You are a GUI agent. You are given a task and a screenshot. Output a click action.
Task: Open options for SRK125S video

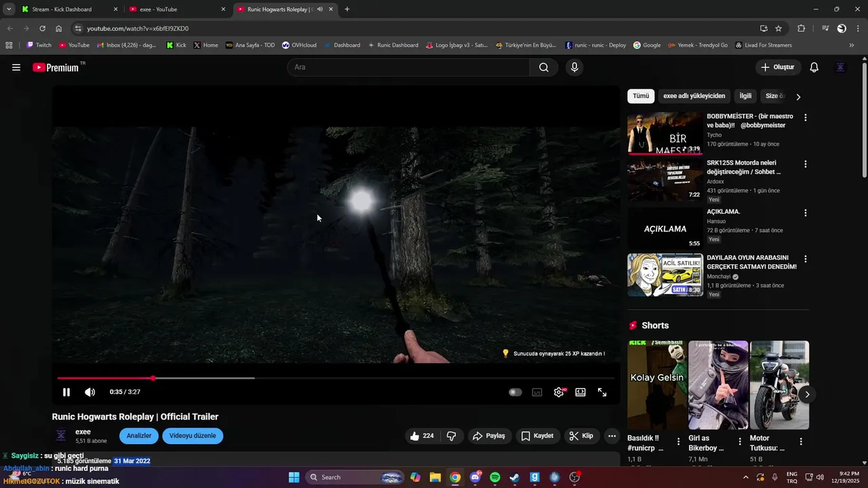click(806, 164)
